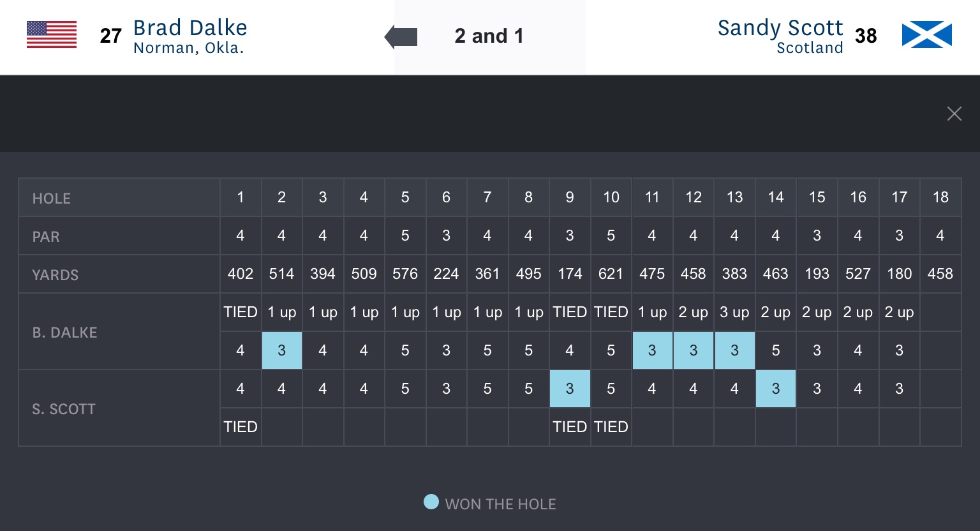Select Dalke's highlighted score on hole 2

point(281,350)
